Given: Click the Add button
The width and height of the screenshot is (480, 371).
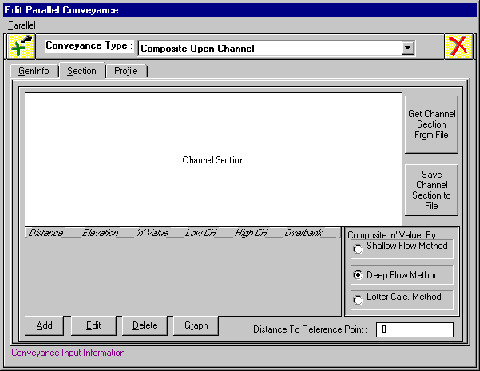Looking at the screenshot, I should [x=44, y=325].
